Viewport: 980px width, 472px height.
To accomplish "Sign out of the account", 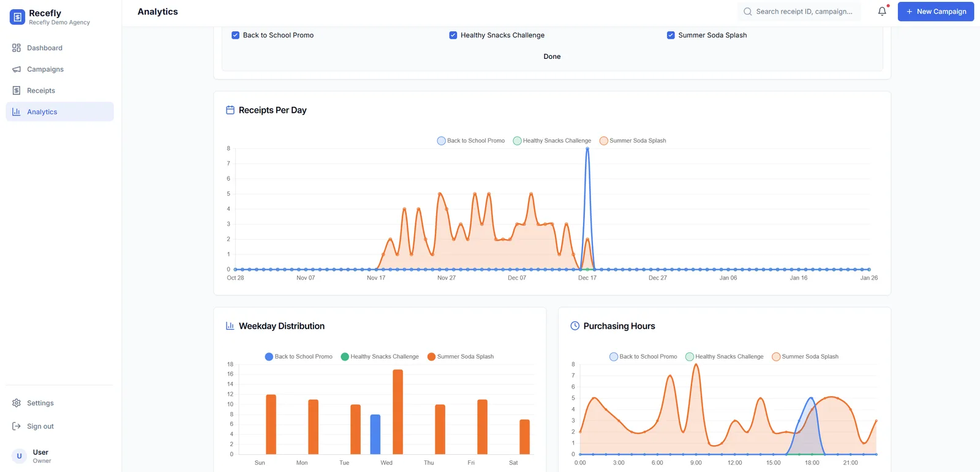I will [x=59, y=427].
